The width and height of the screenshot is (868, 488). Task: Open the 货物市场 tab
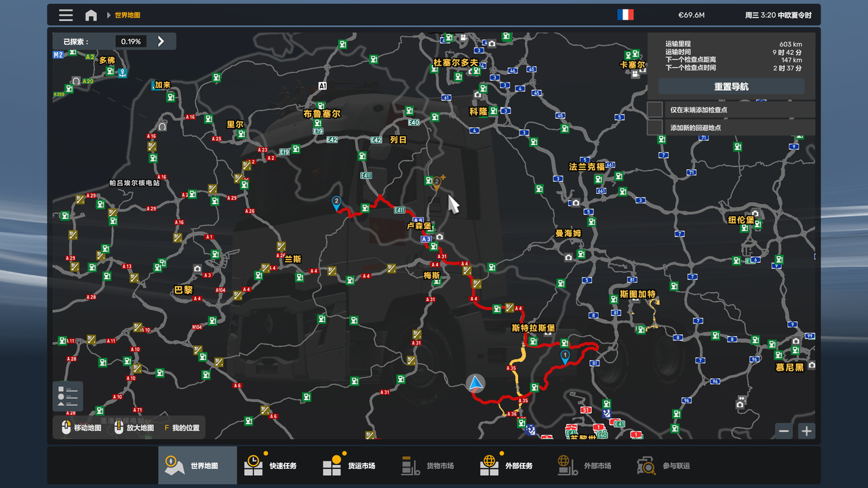pyautogui.click(x=433, y=466)
